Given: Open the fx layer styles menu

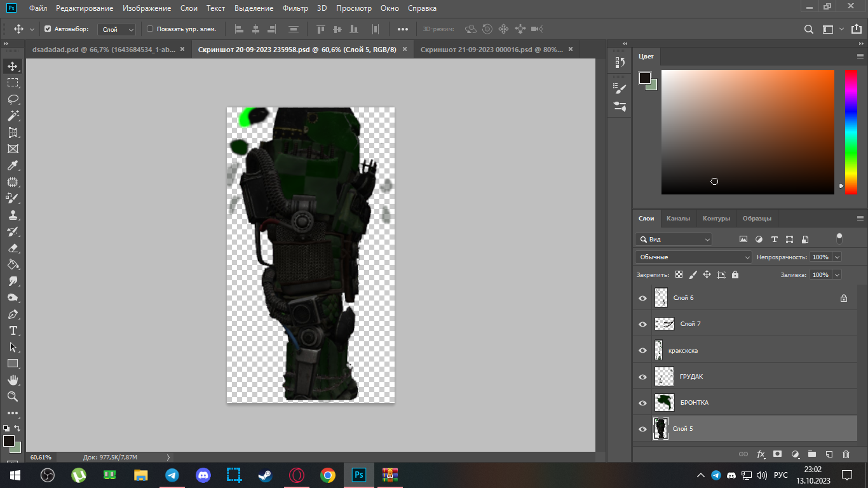Looking at the screenshot, I should [x=761, y=454].
